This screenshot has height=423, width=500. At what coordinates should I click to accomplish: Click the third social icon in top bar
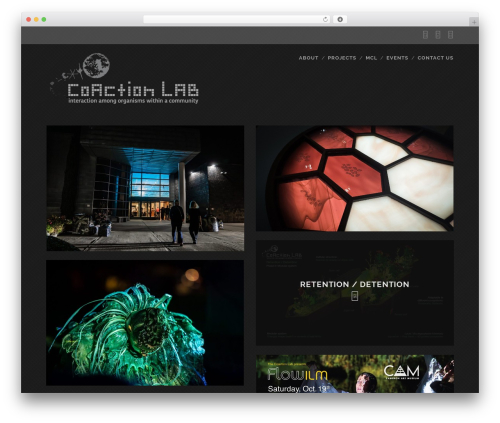(450, 35)
